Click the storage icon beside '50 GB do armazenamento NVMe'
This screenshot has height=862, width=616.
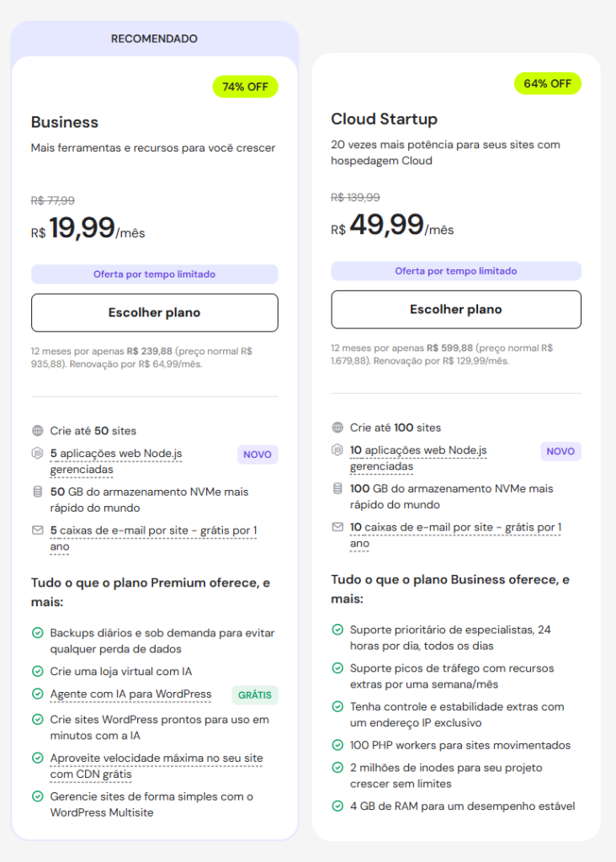pos(38,489)
